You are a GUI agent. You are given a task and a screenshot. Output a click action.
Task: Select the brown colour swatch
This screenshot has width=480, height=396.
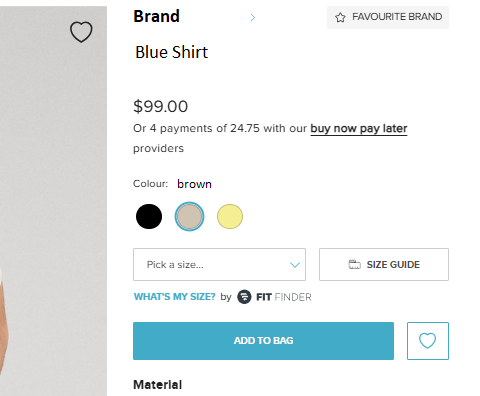pyautogui.click(x=189, y=217)
